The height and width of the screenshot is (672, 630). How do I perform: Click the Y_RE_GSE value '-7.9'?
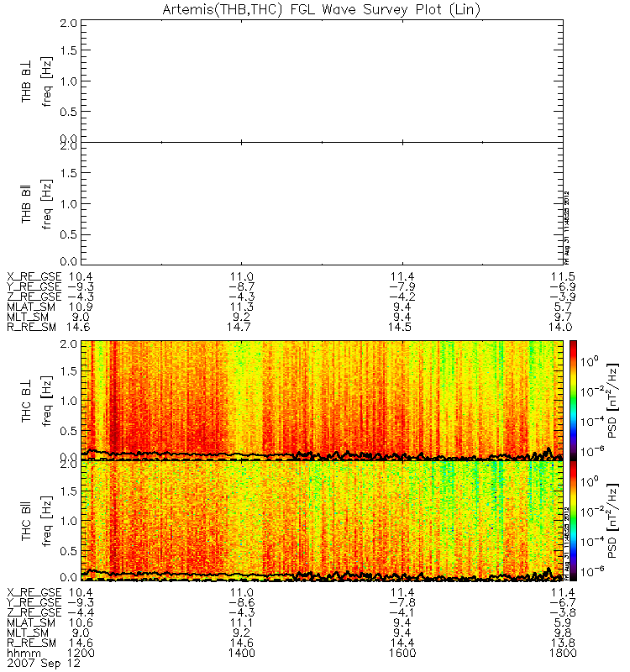tap(402, 286)
